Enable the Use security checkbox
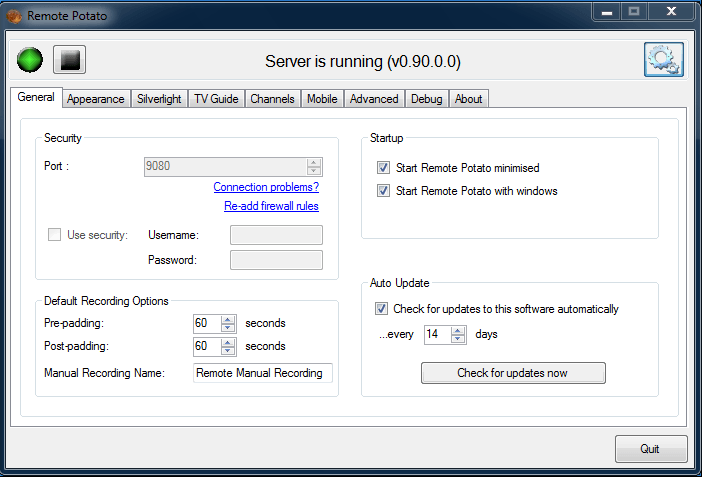This screenshot has width=702, height=477. (55, 235)
